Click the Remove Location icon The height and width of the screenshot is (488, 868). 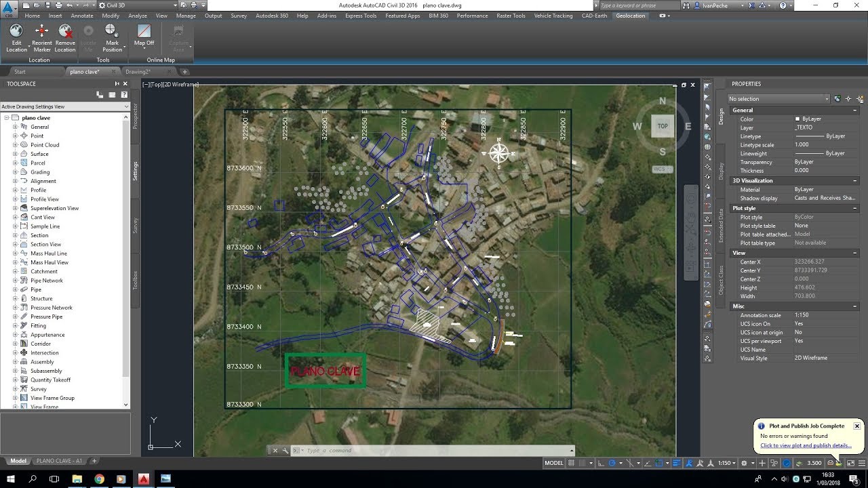(x=65, y=31)
